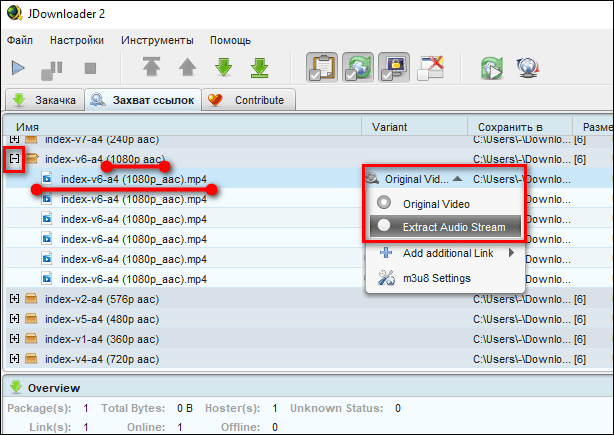Expand the index-v4-a4 (720p aac) package

coord(14,358)
